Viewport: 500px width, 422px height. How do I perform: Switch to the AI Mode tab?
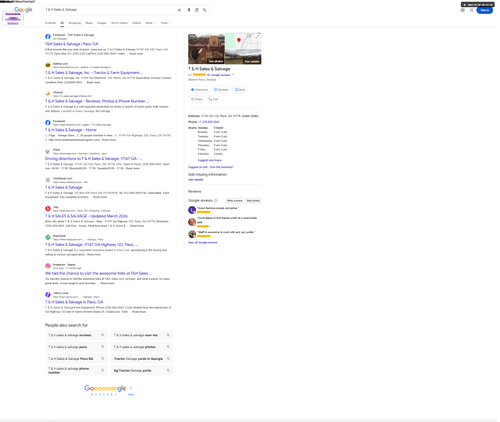50,23
